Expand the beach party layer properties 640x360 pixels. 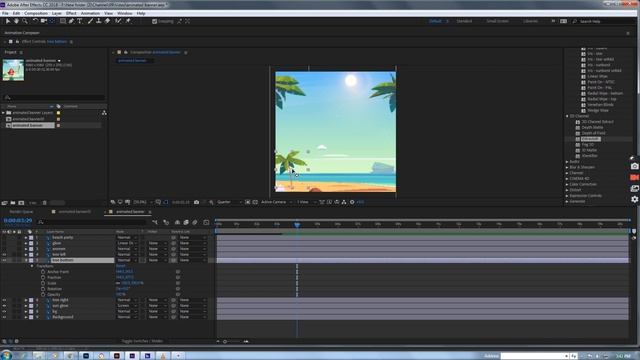[x=26, y=238]
